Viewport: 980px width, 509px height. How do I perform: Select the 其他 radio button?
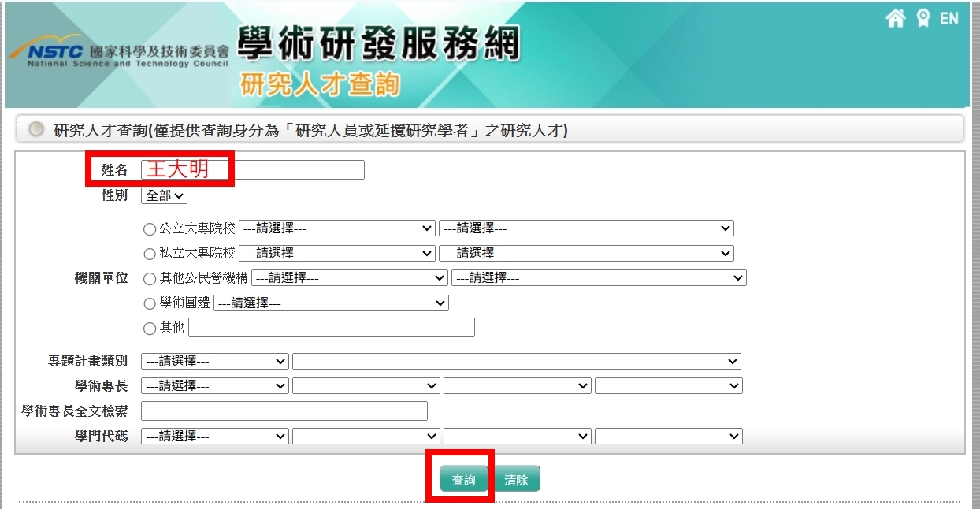click(150, 329)
